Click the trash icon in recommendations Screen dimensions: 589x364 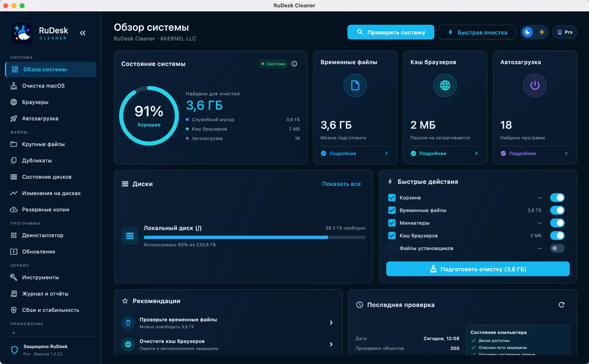128,323
